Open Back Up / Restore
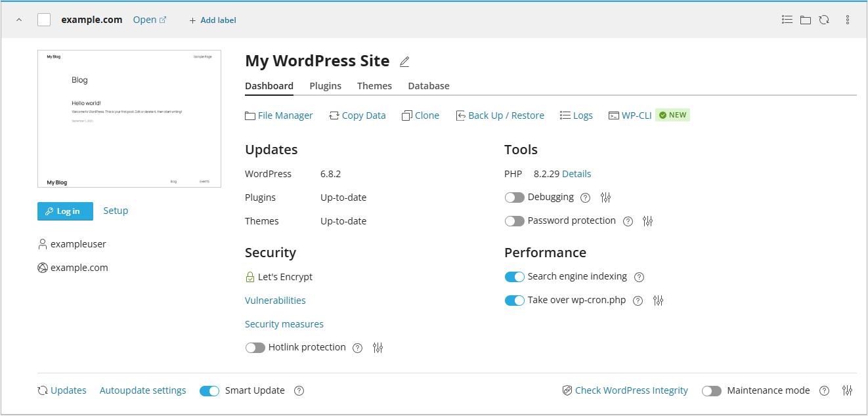The height and width of the screenshot is (416, 868). coord(500,115)
